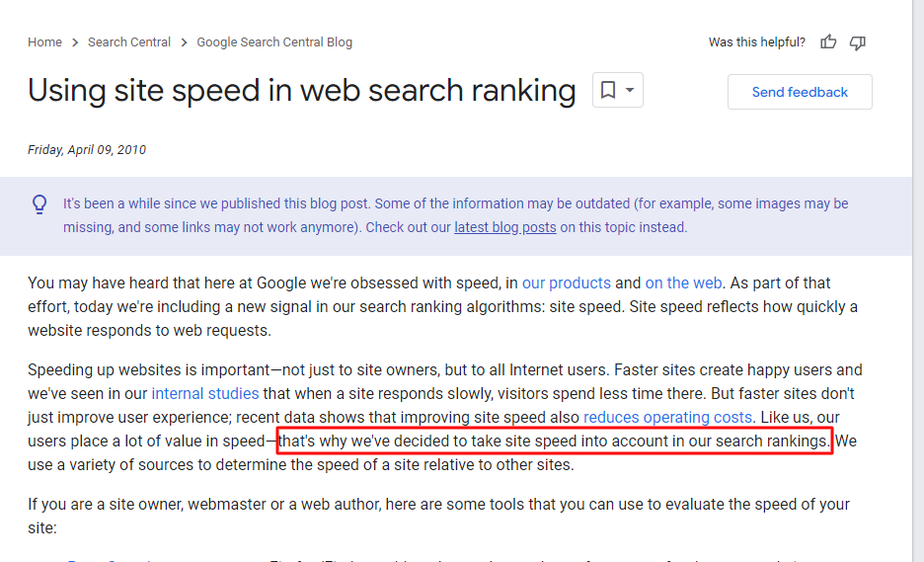Click the bookmark icon beside page title
924x562 pixels.
(608, 90)
